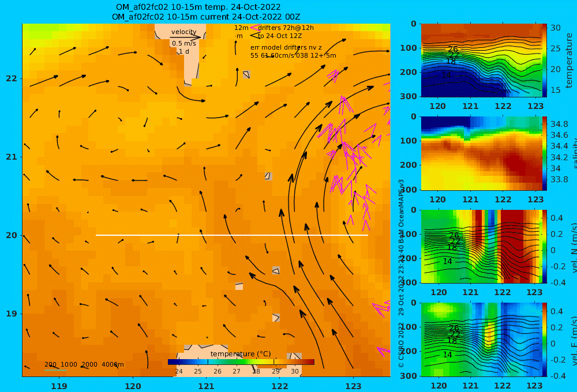
Task: Click the eastward velocity section panel
Action: [481, 340]
